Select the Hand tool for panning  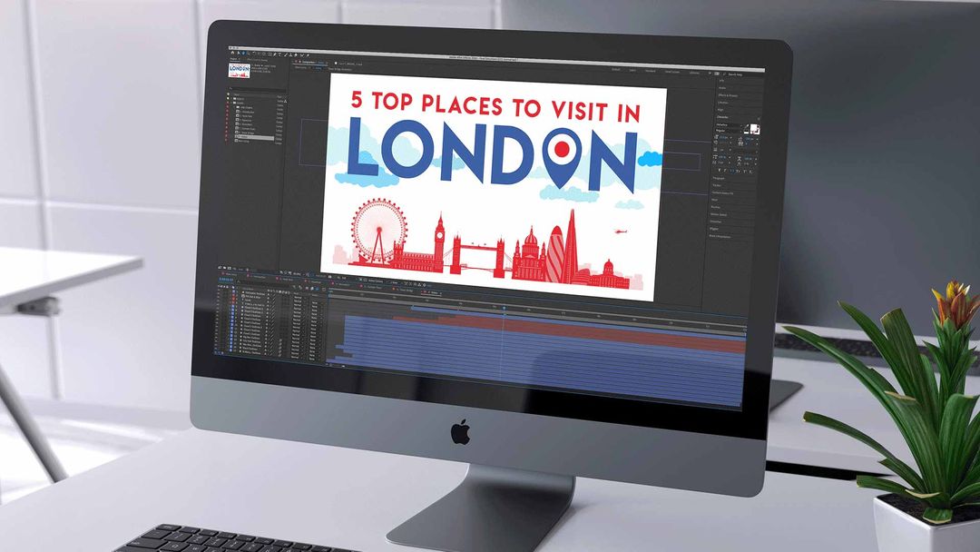243,54
